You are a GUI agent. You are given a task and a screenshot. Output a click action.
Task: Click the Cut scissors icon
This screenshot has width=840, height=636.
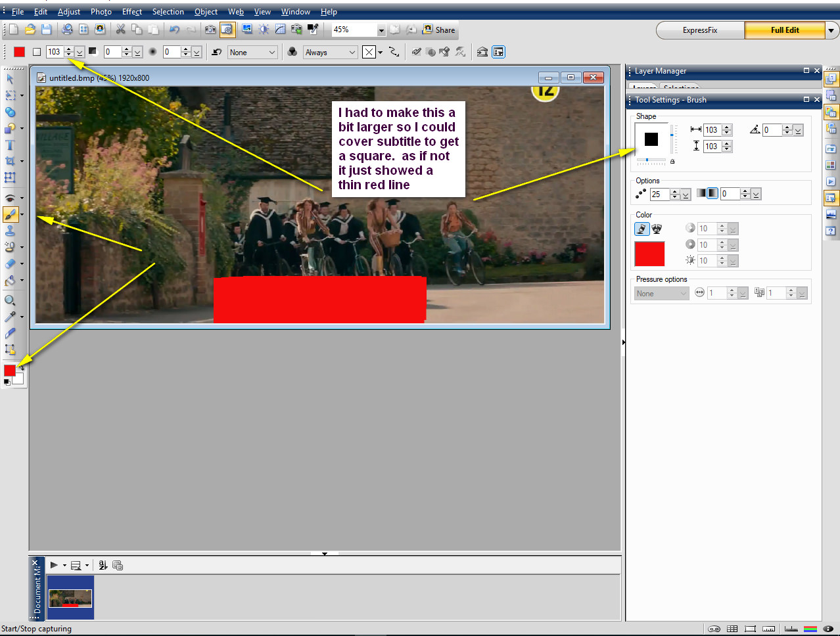120,30
